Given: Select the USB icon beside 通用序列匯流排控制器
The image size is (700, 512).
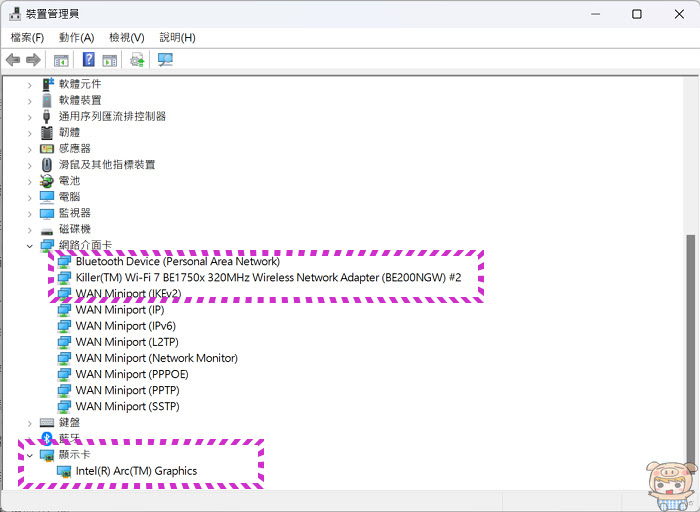Looking at the screenshot, I should pyautogui.click(x=46, y=117).
